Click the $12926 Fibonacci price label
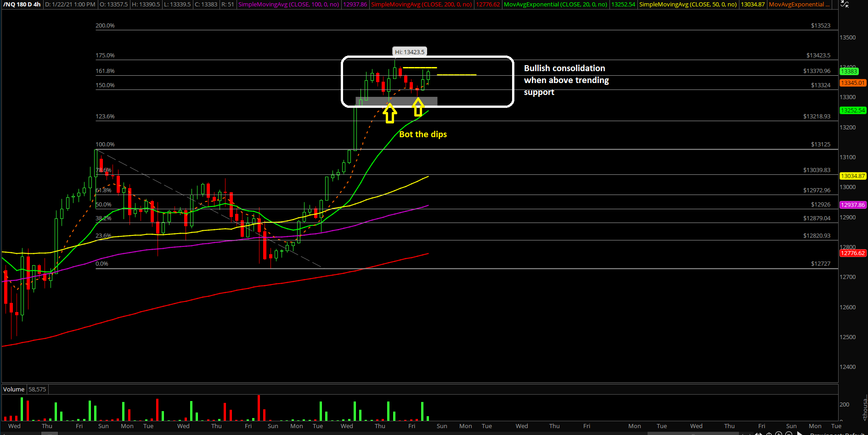The width and height of the screenshot is (868, 435). tap(821, 205)
